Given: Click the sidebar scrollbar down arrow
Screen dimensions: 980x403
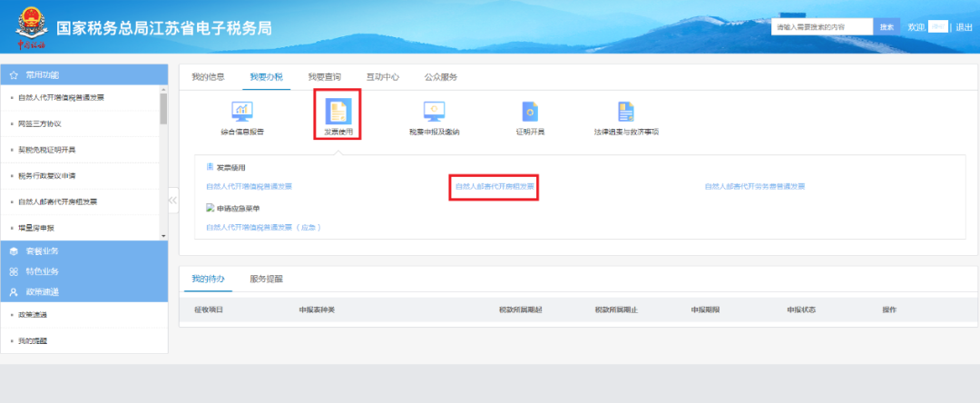Looking at the screenshot, I should coord(163,236).
